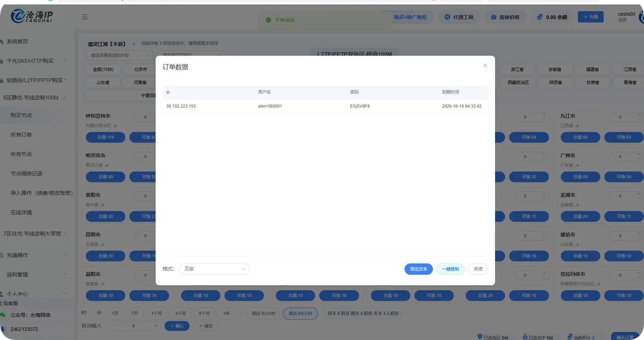Select the 山东省 region filter
Image resolution: width=644 pixels, height=340 pixels.
point(103,83)
